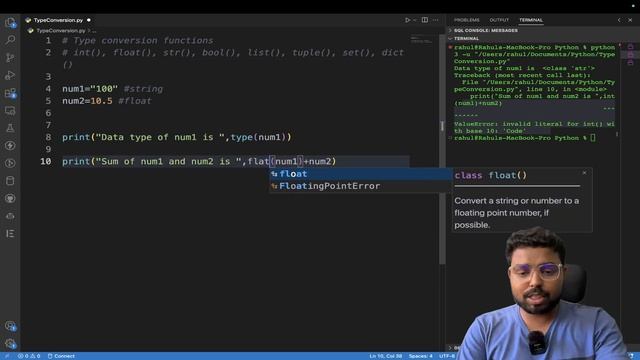This screenshot has width=640, height=360.
Task: Collapse the TERMINAL section header
Action: pos(466,38)
